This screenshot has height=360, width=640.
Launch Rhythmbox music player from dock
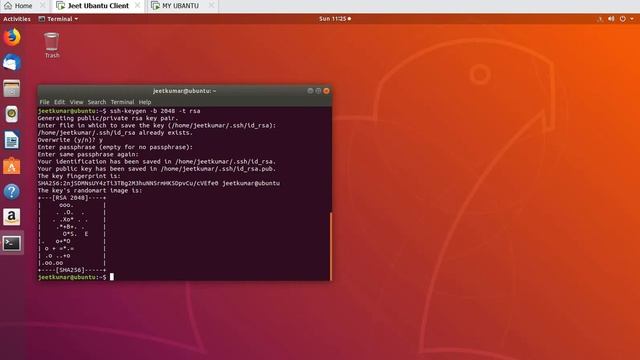12,114
